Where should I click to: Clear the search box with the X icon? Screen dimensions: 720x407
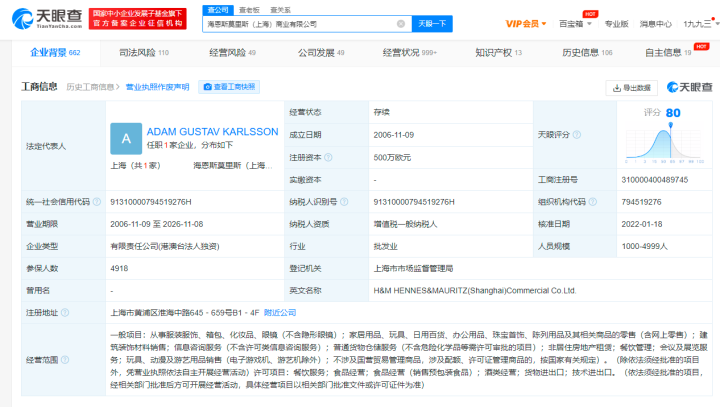[401, 24]
